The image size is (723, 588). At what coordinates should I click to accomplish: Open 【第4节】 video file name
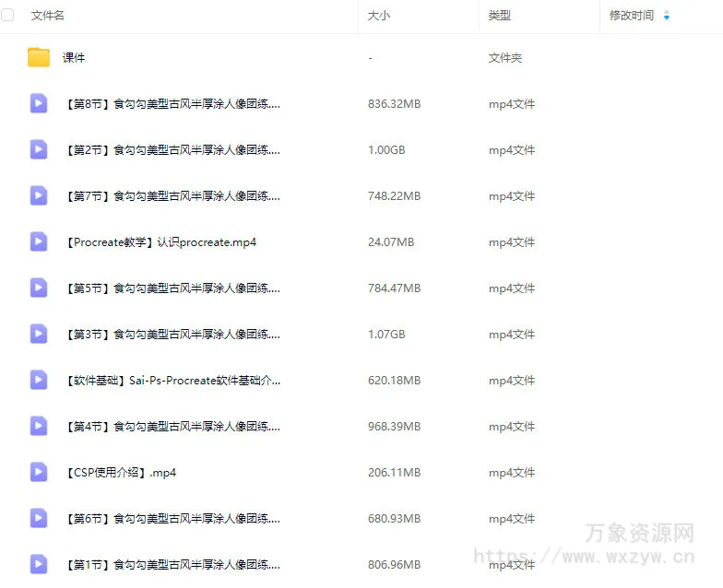tap(172, 427)
